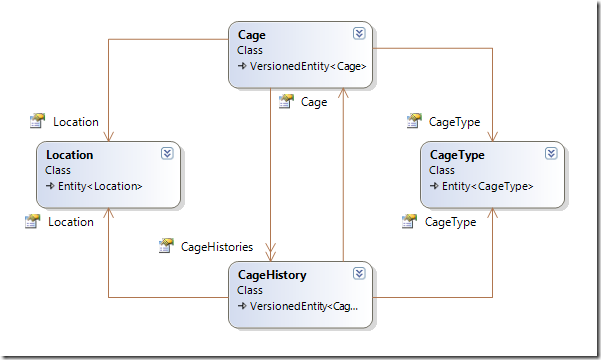Click the Entity<CageType> base type text
This screenshot has width=601, height=360.
487,187
